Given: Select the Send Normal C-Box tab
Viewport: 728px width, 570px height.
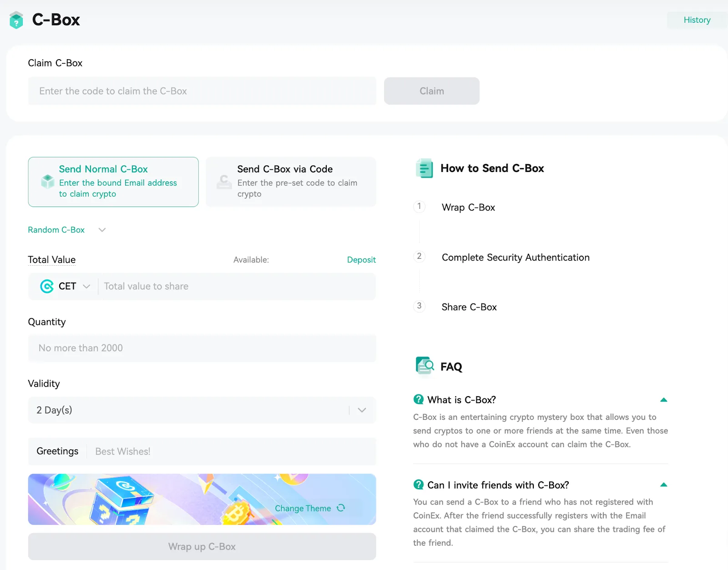Looking at the screenshot, I should tap(113, 182).
